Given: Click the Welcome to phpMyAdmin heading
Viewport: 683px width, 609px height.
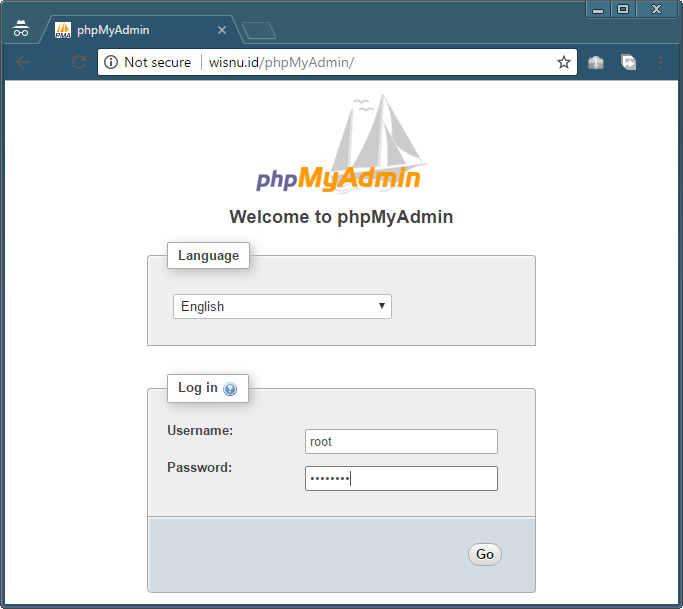Looking at the screenshot, I should (x=341, y=217).
